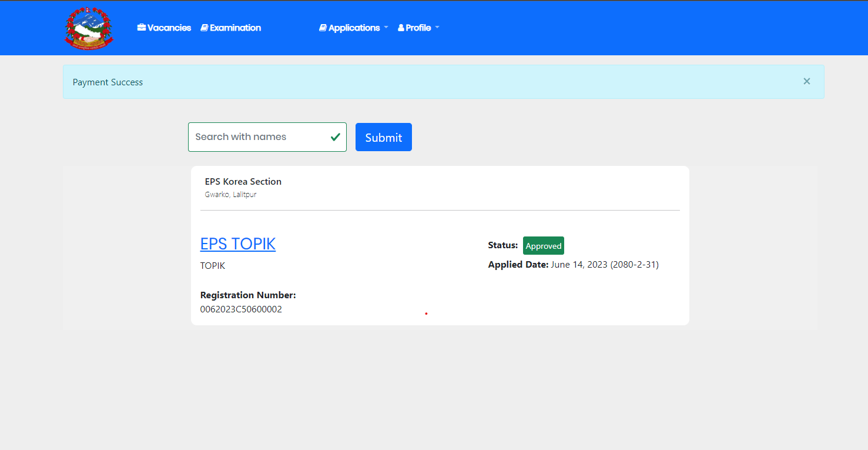Select registration number 0062023C50600002
Image resolution: width=868 pixels, height=450 pixels.
241,309
